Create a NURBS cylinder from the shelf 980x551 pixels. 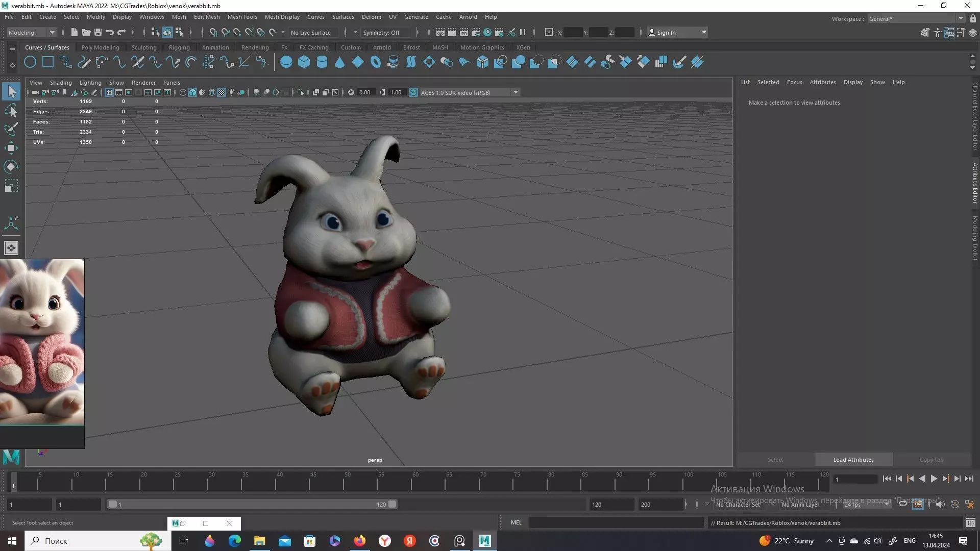(x=322, y=62)
